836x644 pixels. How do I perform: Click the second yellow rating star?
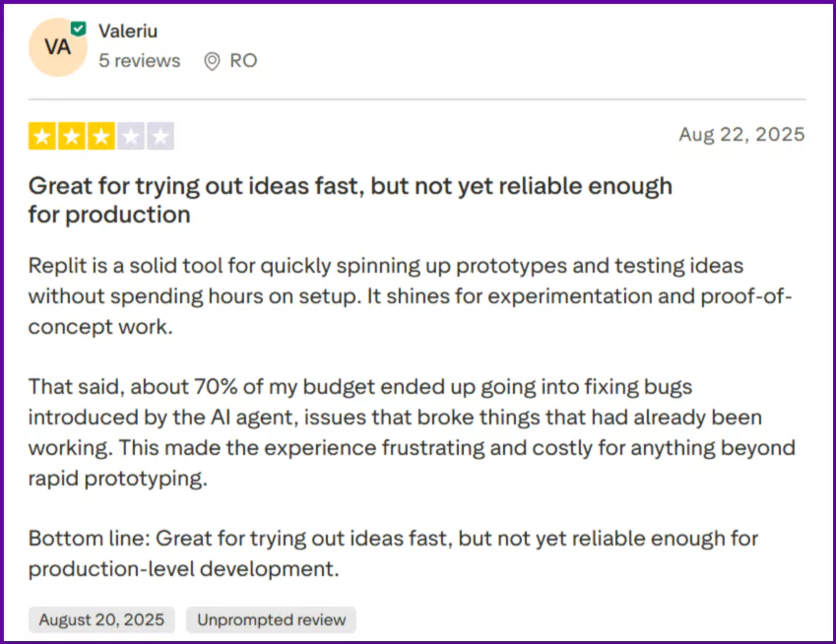(72, 136)
